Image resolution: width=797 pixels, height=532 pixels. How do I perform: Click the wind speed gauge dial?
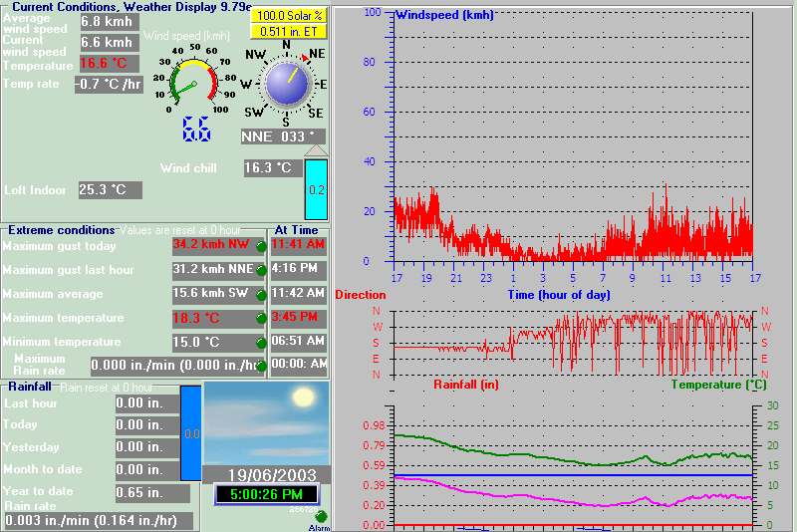click(193, 84)
